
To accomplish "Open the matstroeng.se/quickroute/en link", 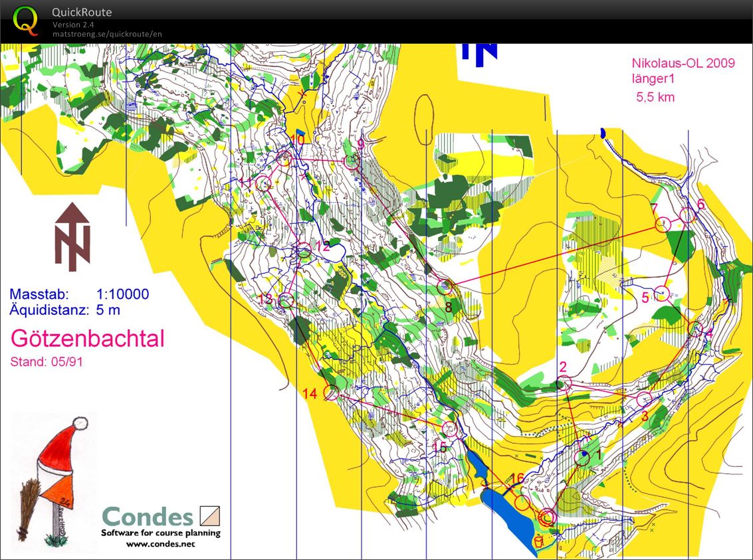I will (107, 34).
